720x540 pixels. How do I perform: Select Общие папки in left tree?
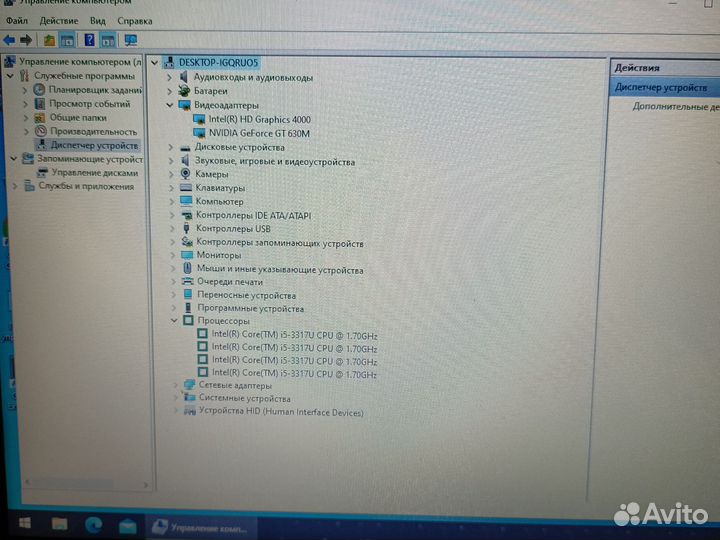pos(78,118)
